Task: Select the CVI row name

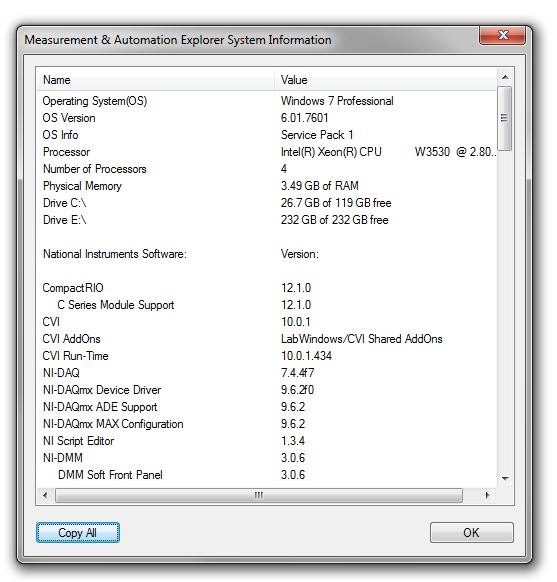Action: coord(51,322)
